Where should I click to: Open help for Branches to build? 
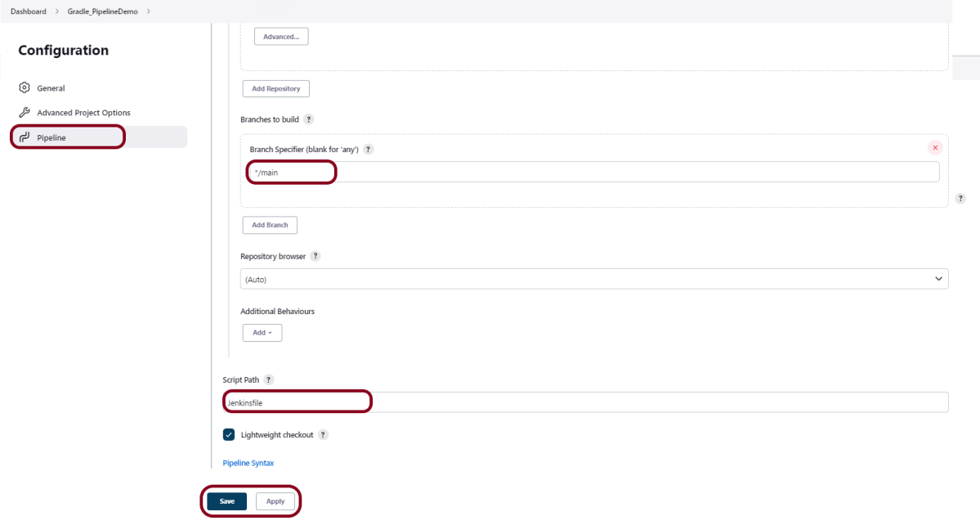pos(308,119)
